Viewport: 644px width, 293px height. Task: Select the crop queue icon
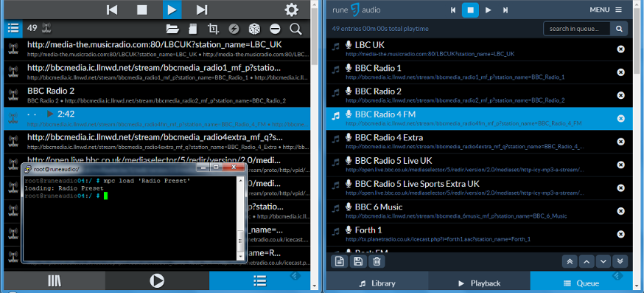pos(213,28)
